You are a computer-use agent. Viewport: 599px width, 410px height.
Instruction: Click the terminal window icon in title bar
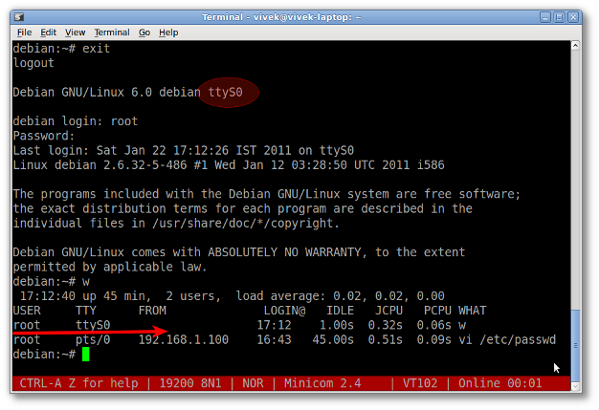tap(19, 17)
